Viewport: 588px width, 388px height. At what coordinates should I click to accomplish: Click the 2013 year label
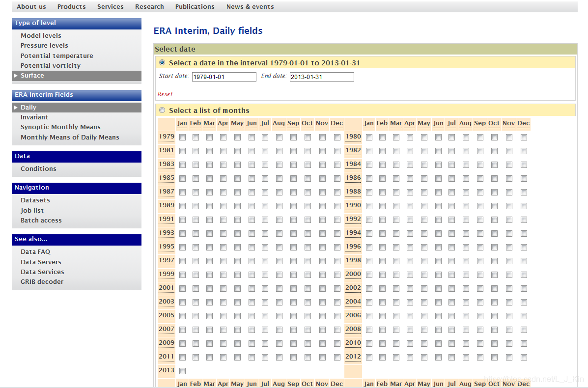tap(167, 370)
